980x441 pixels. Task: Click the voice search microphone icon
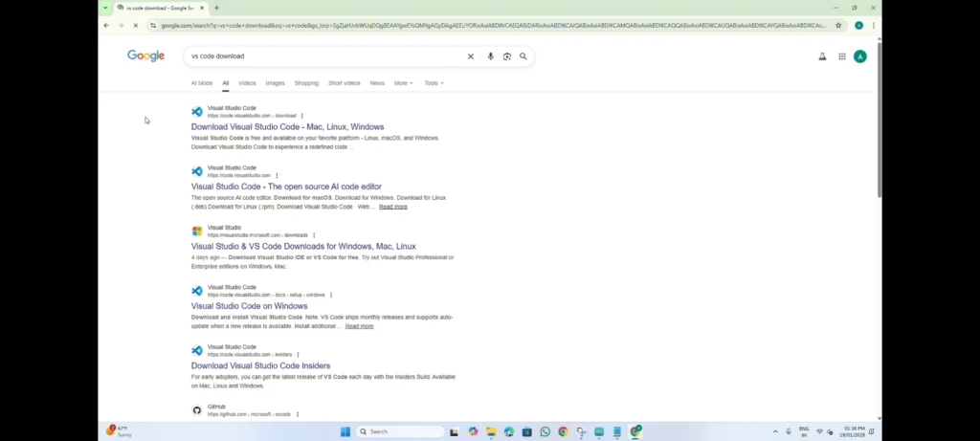click(x=491, y=56)
